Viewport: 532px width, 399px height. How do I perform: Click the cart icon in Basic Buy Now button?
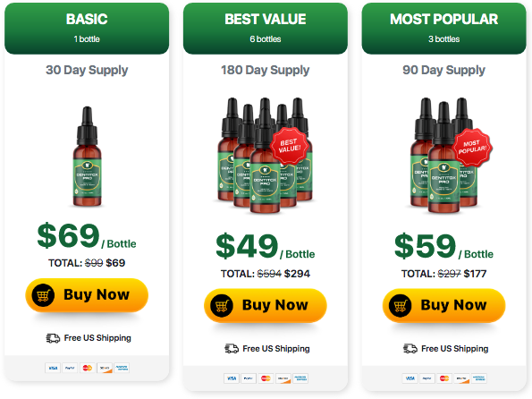(43, 295)
